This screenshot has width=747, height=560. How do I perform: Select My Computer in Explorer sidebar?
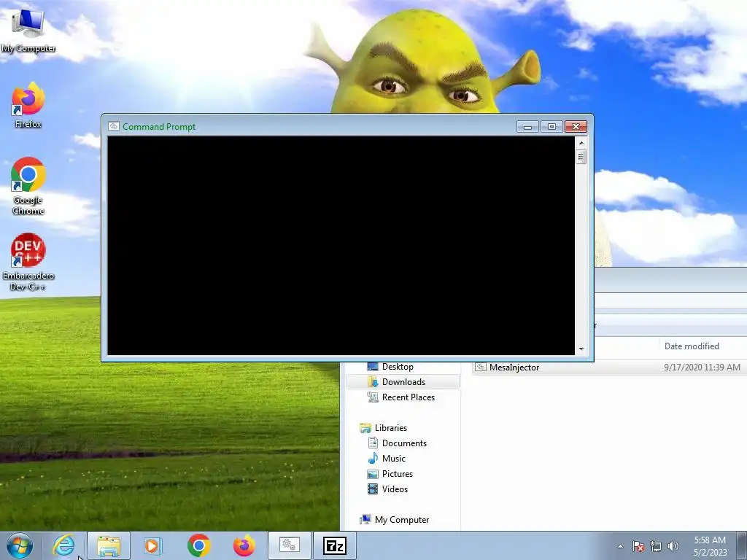(x=395, y=519)
